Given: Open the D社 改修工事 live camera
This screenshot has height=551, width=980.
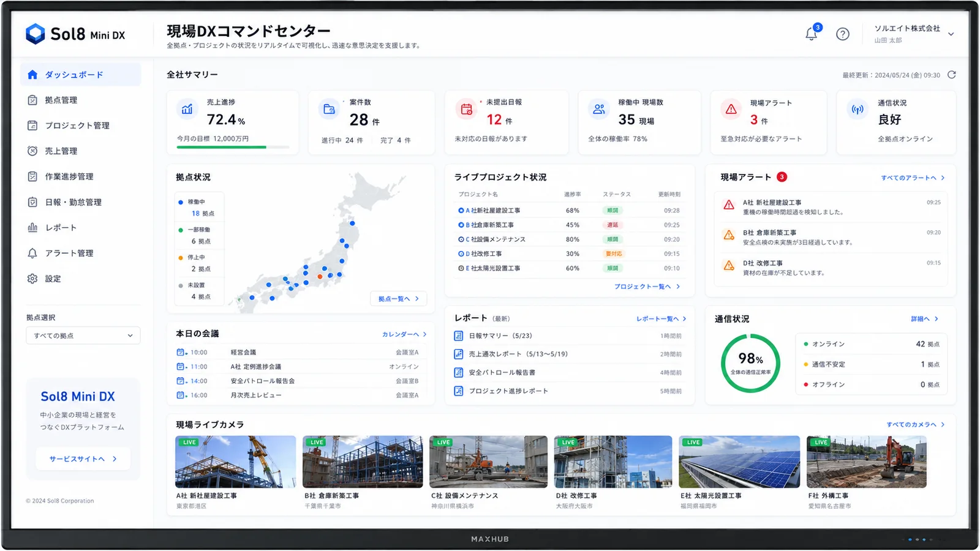Looking at the screenshot, I should point(613,462).
